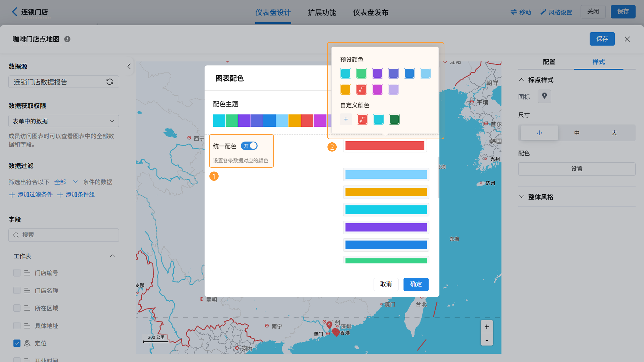Click the map zoom out minus button
644x362 pixels.
point(487,340)
